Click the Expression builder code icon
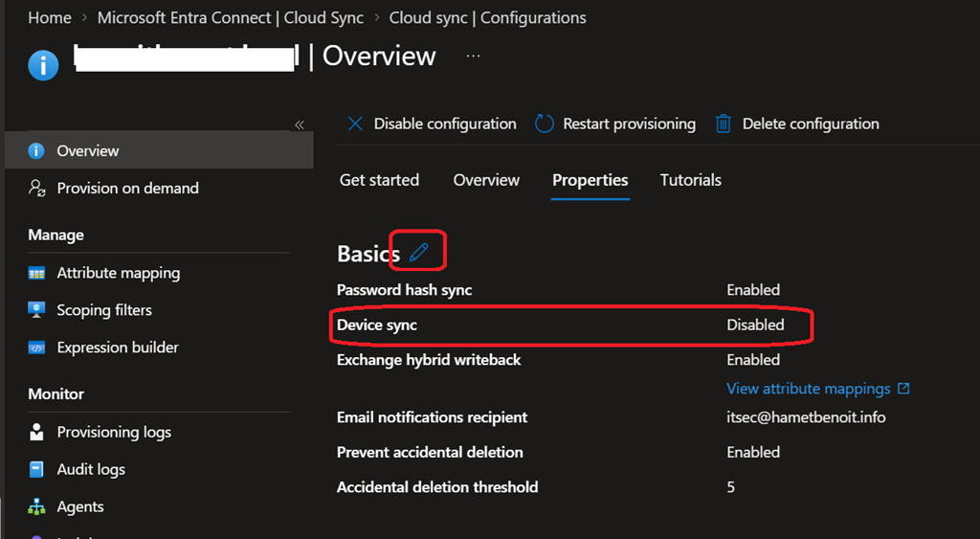The image size is (980, 539). click(37, 348)
